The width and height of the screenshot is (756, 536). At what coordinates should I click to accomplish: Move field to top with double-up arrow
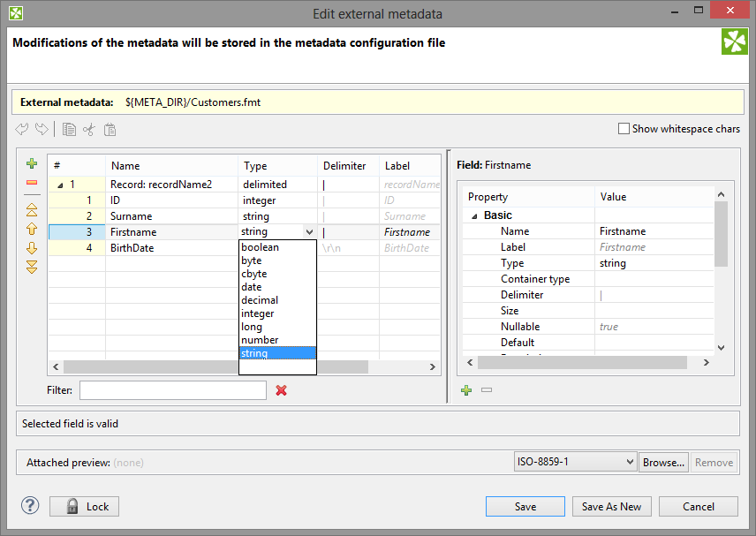pyautogui.click(x=32, y=210)
